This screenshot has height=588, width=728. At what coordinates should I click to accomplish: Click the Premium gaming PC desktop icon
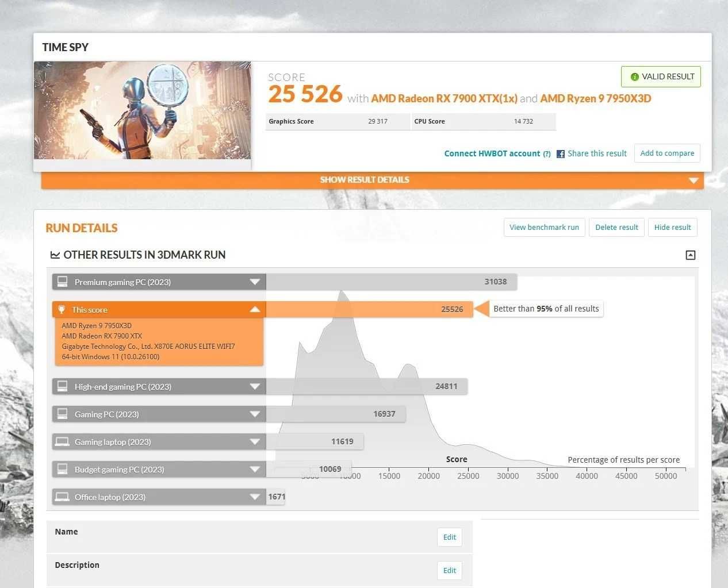coord(62,282)
